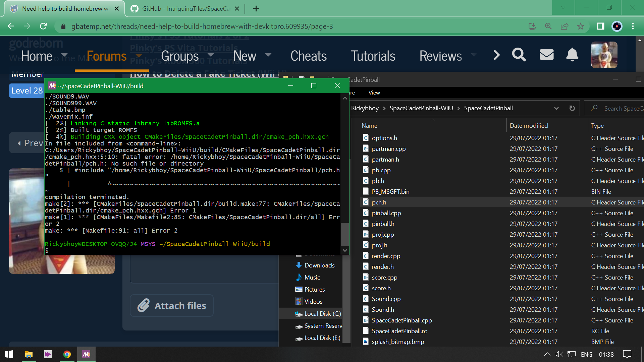Expand the Home menu dropdown arrow

click(x=64, y=55)
